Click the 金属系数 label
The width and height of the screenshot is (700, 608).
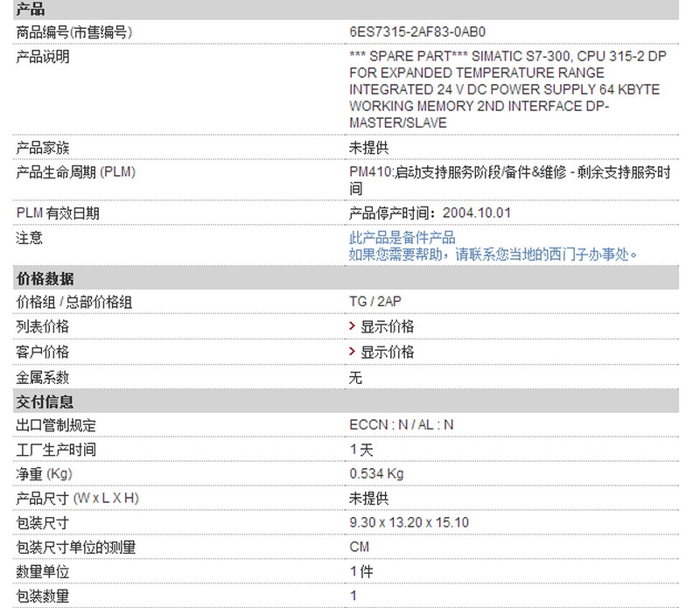[x=43, y=378]
